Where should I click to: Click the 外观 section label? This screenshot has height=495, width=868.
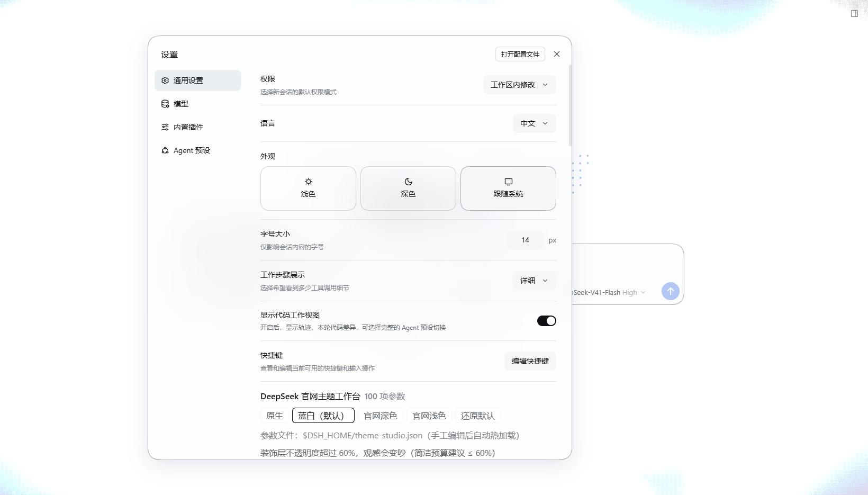pos(268,156)
